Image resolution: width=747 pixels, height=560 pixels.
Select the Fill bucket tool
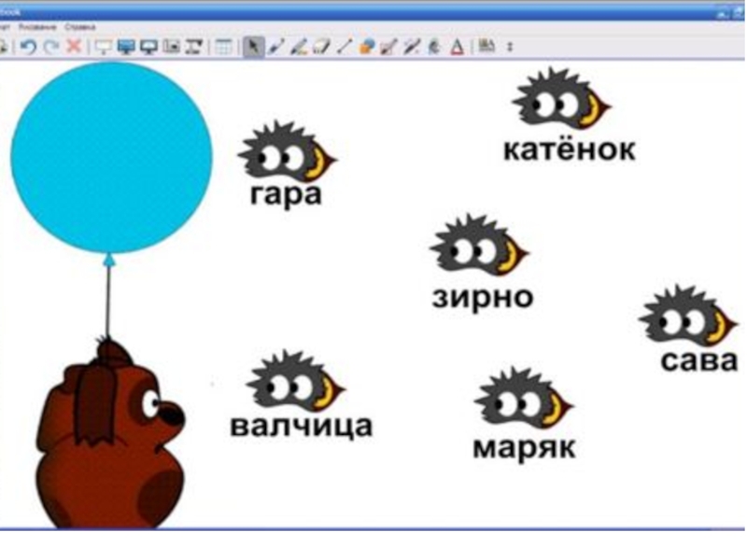(434, 47)
